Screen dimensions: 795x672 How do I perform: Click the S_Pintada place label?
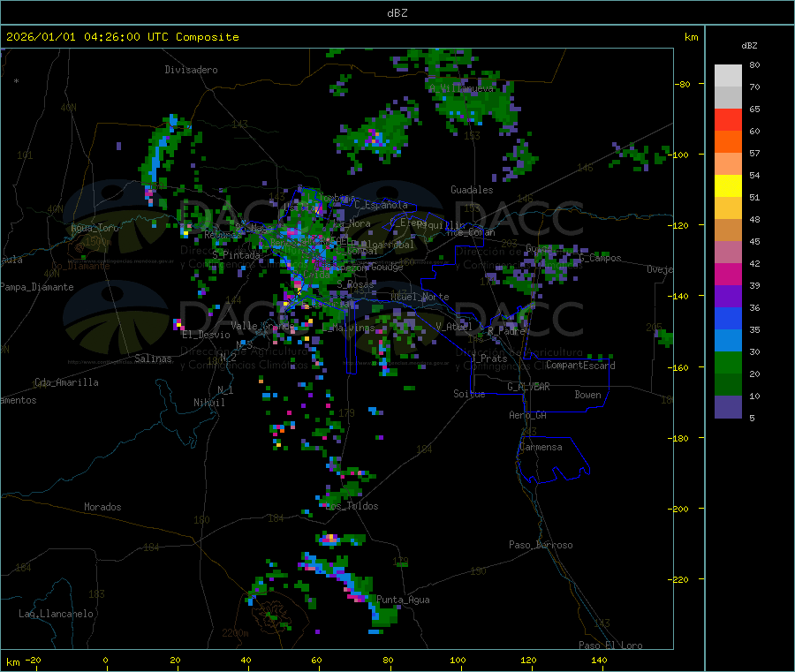pos(236,255)
